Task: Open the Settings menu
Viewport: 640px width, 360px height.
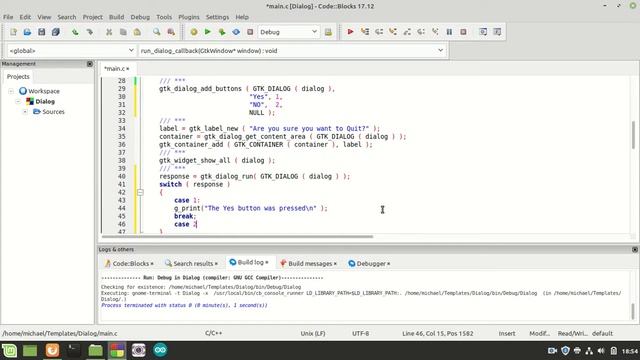Action: click(x=217, y=17)
